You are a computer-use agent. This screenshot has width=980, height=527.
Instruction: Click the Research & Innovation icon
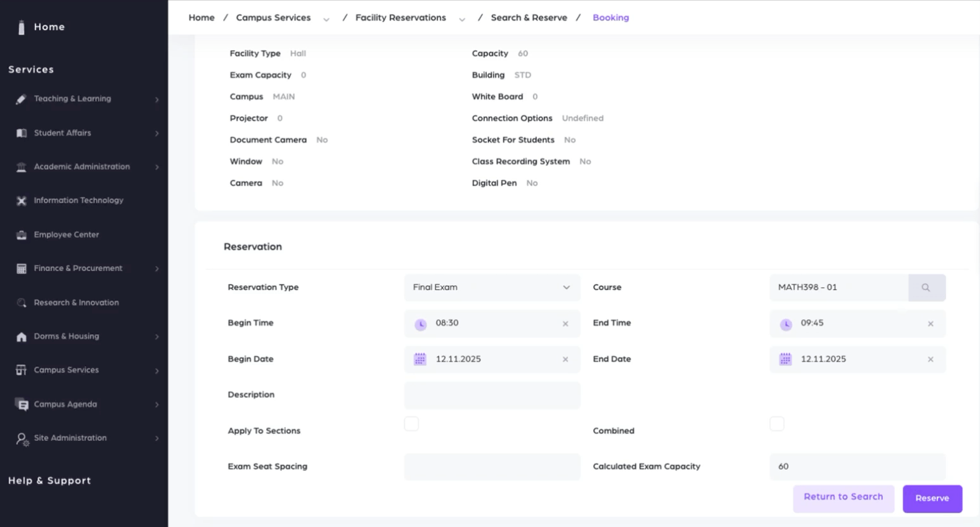click(x=22, y=303)
